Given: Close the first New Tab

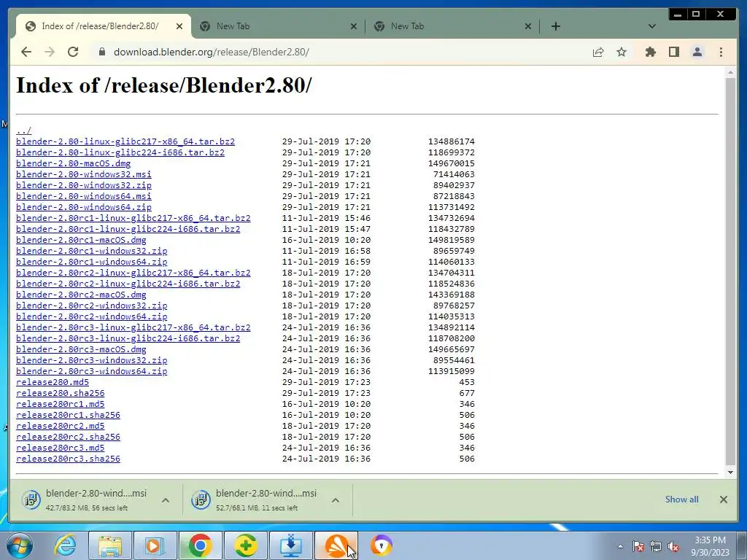Looking at the screenshot, I should click(354, 26).
